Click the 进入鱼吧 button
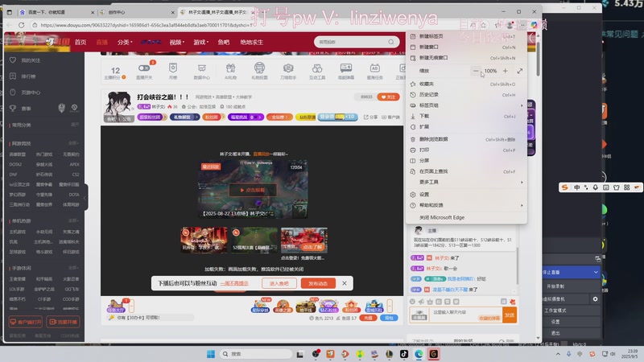 pos(279,283)
